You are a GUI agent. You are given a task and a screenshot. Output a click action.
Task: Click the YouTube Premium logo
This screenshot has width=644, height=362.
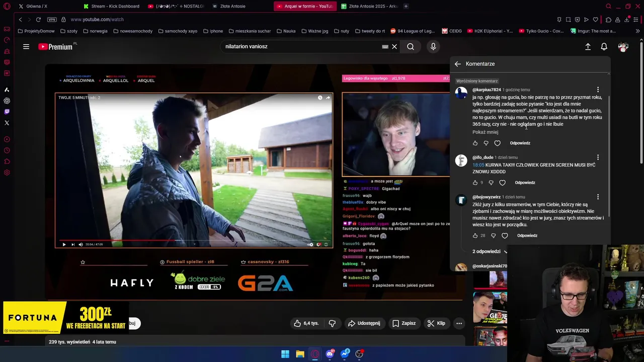(x=56, y=47)
